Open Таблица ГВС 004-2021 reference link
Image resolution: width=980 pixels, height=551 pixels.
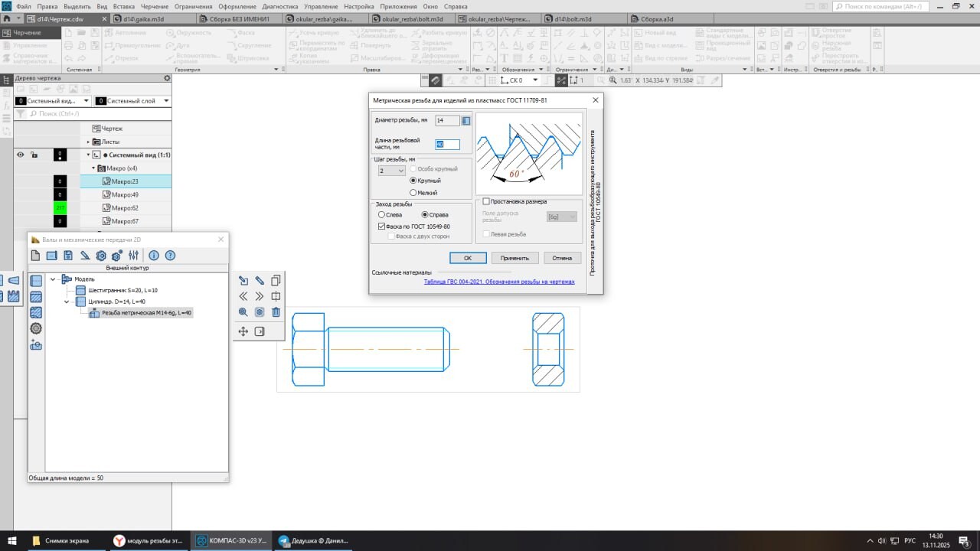(x=498, y=282)
